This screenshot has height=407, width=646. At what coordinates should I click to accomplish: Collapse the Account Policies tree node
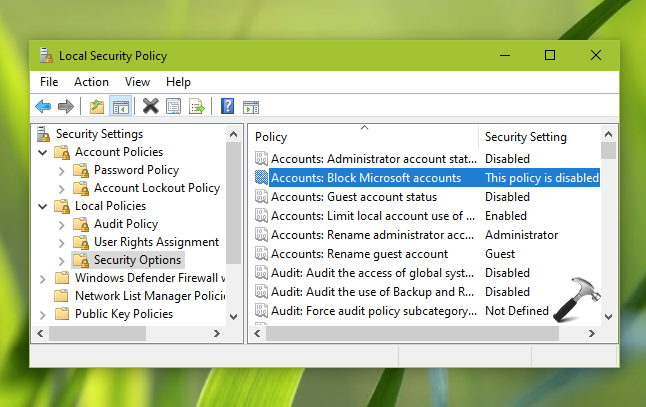click(x=42, y=152)
